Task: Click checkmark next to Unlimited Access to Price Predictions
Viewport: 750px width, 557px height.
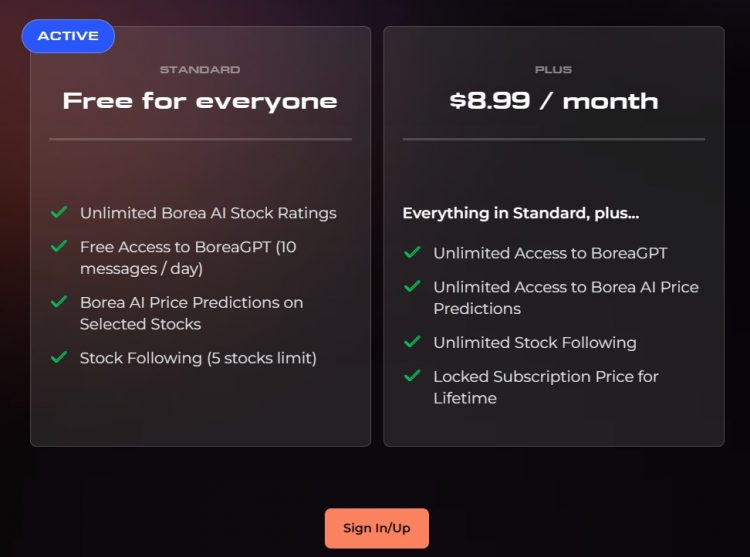Action: [x=412, y=287]
